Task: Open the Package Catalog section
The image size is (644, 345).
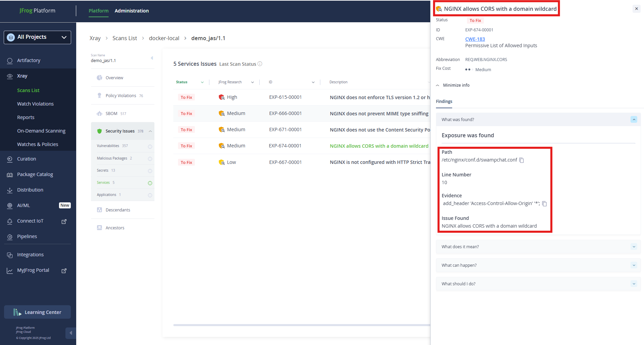Action: [x=35, y=174]
